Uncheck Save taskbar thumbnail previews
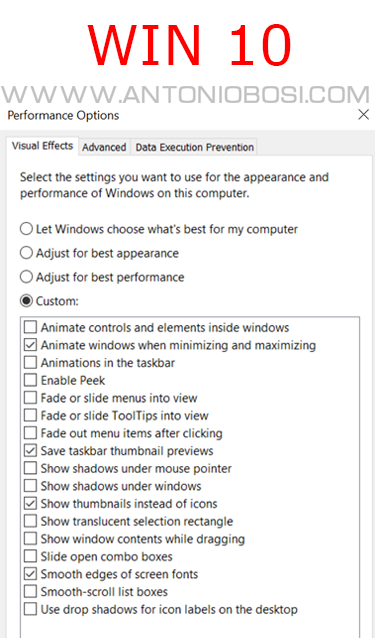Viewport: 375px width, 638px height. coord(31,450)
